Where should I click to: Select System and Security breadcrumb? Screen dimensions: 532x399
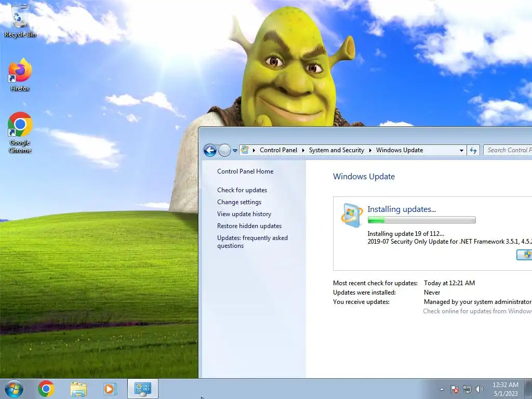(336, 150)
